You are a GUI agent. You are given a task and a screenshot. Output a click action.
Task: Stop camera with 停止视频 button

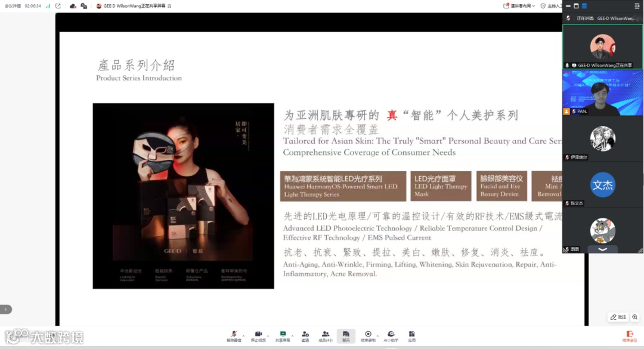pyautogui.click(x=258, y=336)
